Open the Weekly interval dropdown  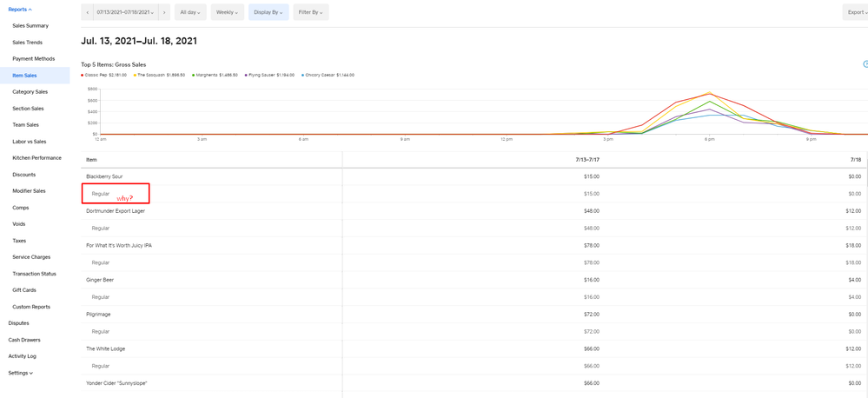[x=227, y=12]
